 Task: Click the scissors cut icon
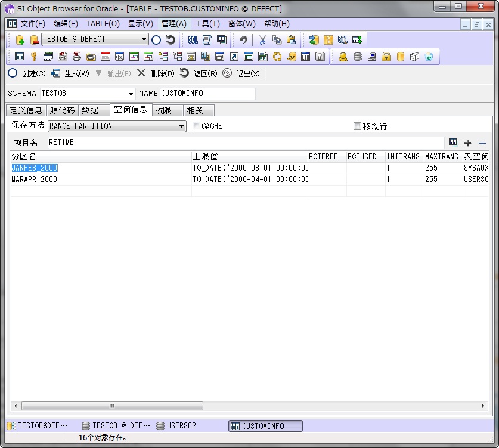pyautogui.click(x=262, y=40)
